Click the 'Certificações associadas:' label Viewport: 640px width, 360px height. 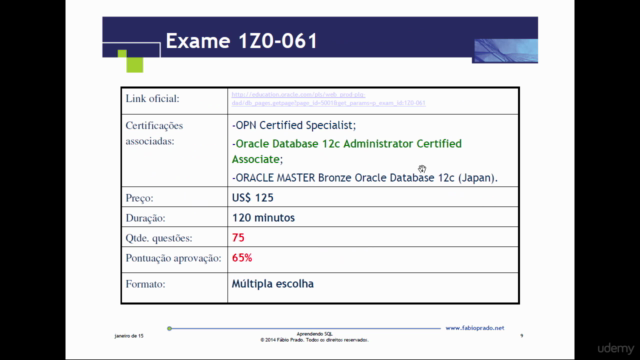click(x=154, y=133)
